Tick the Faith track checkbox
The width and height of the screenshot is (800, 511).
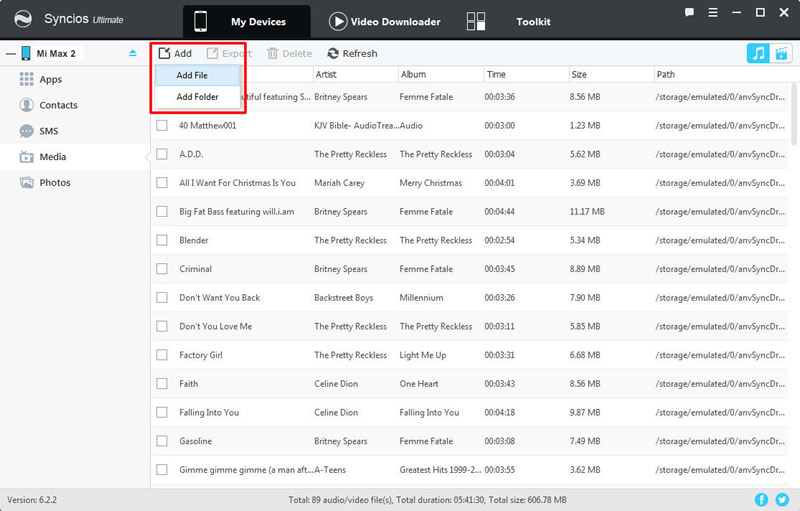(162, 384)
